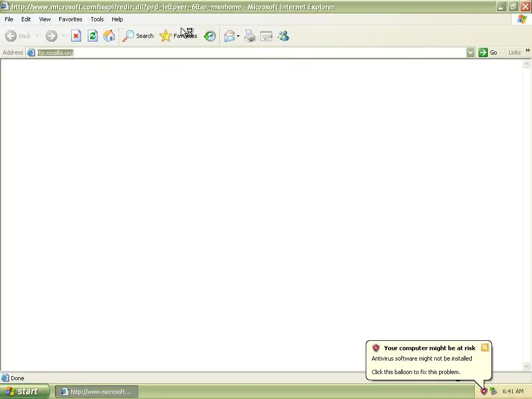Click the page icon in the address bar
Image resolution: width=532 pixels, height=399 pixels.
tap(31, 52)
